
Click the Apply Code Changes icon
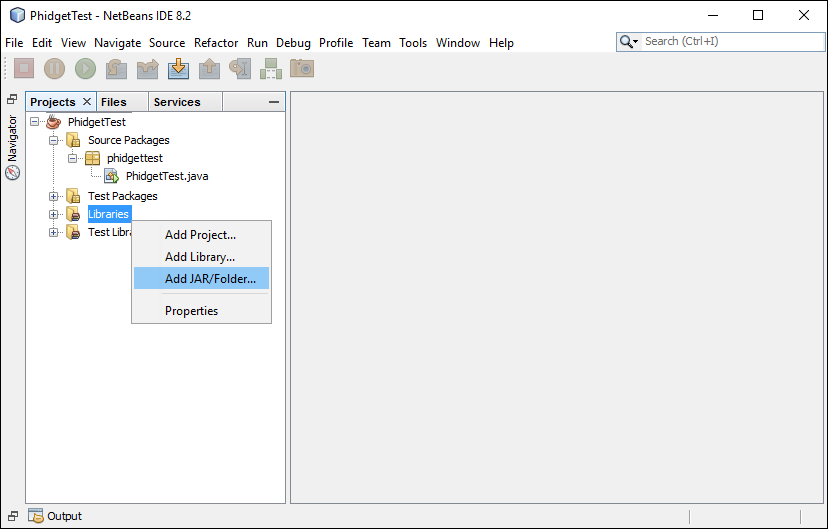pos(271,69)
